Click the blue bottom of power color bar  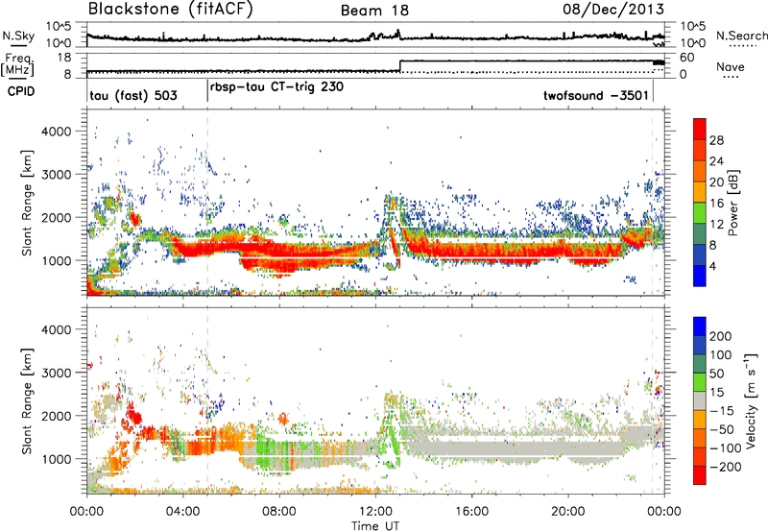point(700,277)
